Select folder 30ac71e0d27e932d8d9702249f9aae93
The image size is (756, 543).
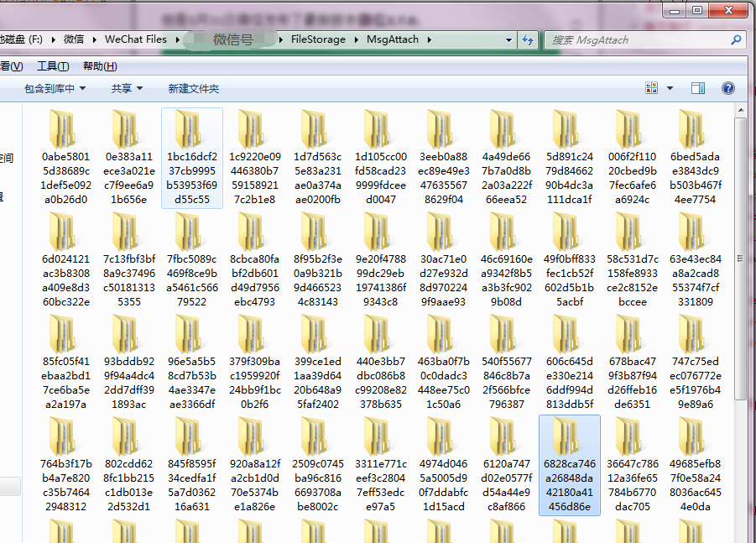pyautogui.click(x=444, y=260)
